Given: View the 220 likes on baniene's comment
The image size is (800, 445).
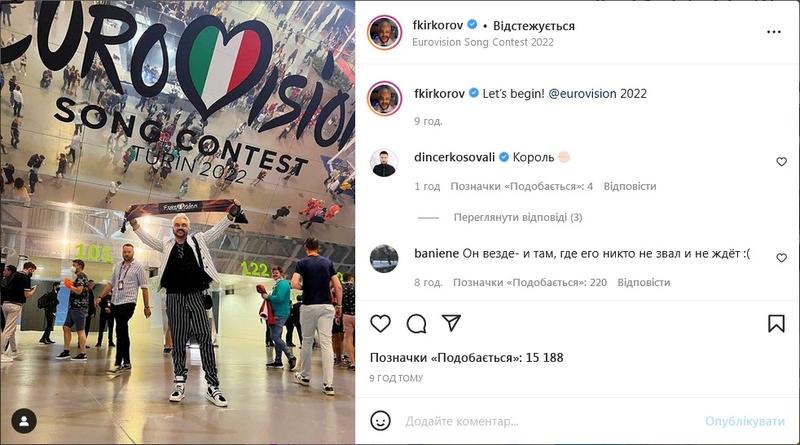Looking at the screenshot, I should [x=530, y=283].
